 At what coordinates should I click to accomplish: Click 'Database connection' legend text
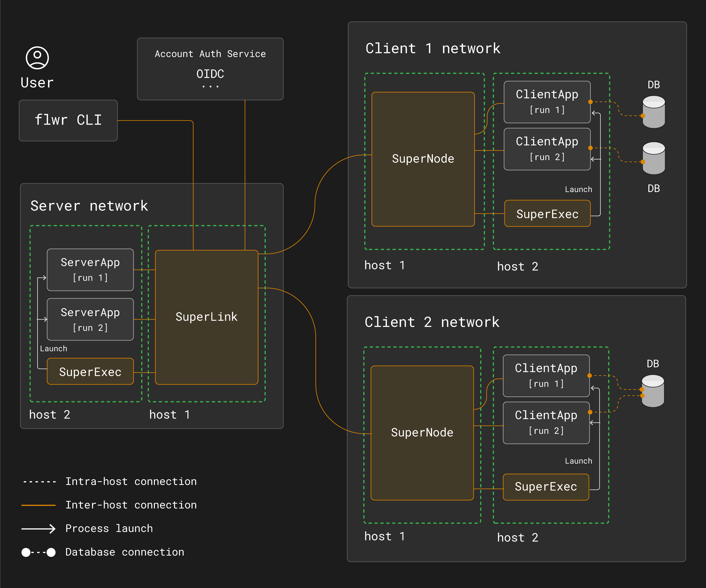pyautogui.click(x=125, y=552)
